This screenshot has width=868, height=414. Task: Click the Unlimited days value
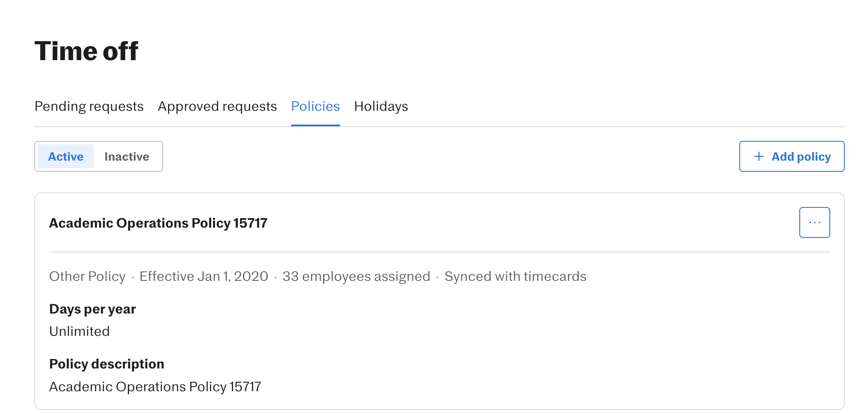coord(79,332)
